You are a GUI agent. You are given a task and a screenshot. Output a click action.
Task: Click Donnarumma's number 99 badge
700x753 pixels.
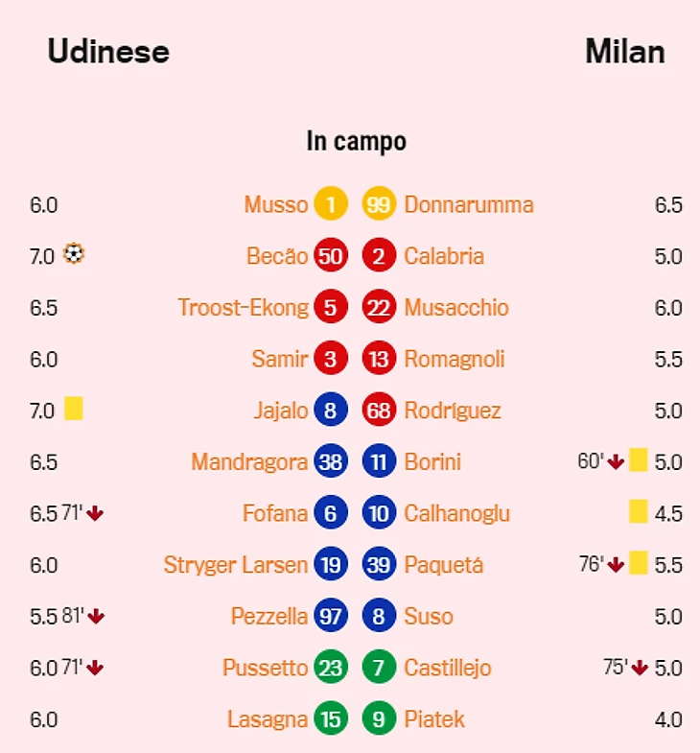pos(379,204)
